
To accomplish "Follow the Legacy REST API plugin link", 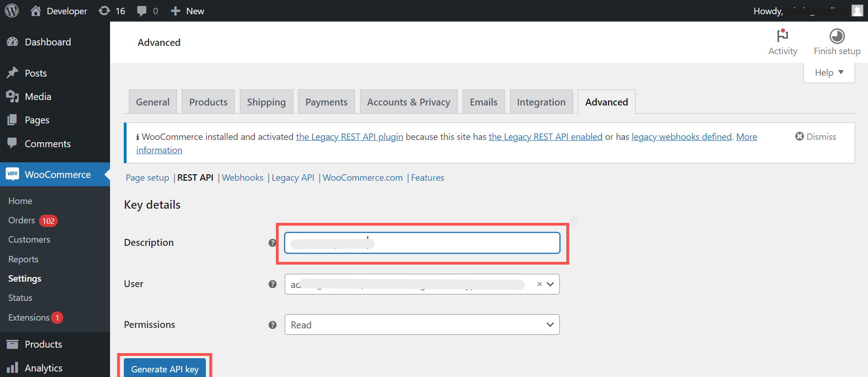I will 349,137.
